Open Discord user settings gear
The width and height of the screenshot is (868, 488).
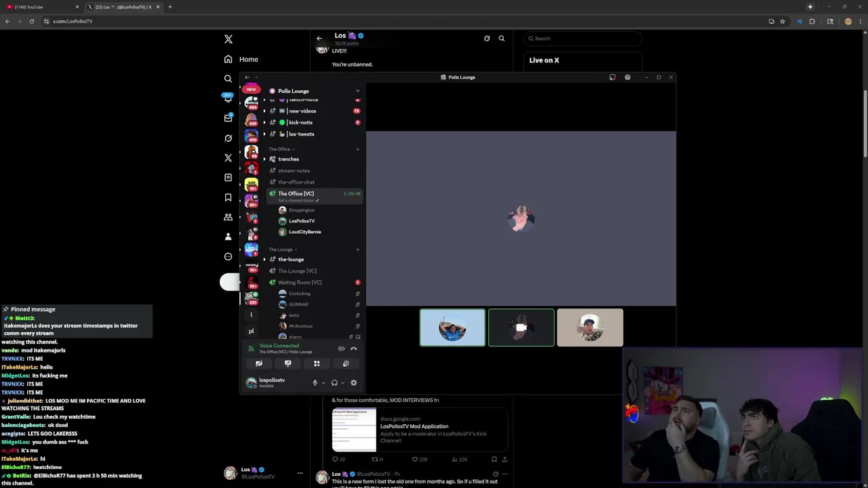(x=353, y=383)
